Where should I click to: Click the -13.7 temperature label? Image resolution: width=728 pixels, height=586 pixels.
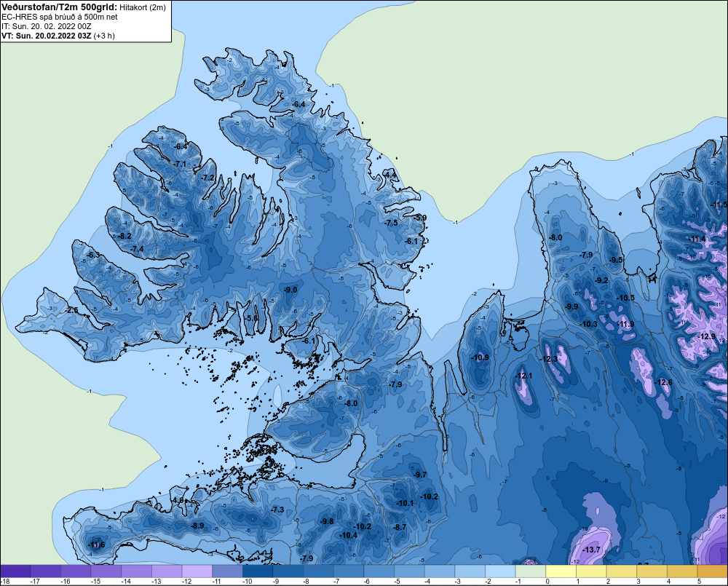(591, 550)
